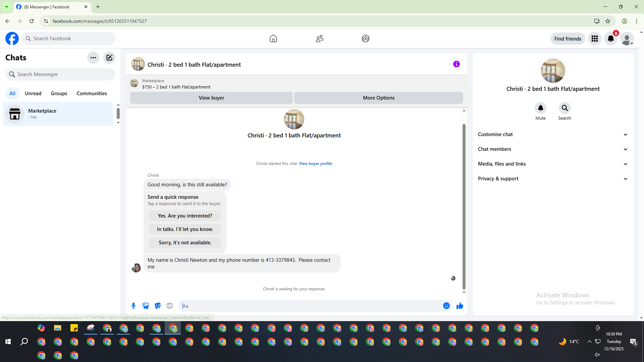Click Christi's phone number message

tap(242, 263)
